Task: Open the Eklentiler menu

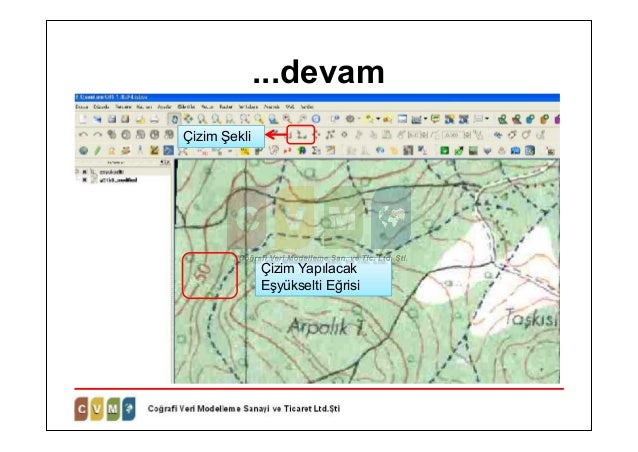Action: coord(186,107)
